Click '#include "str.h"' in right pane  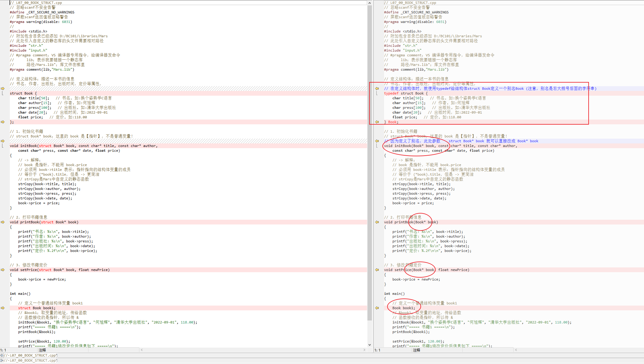click(x=401, y=46)
